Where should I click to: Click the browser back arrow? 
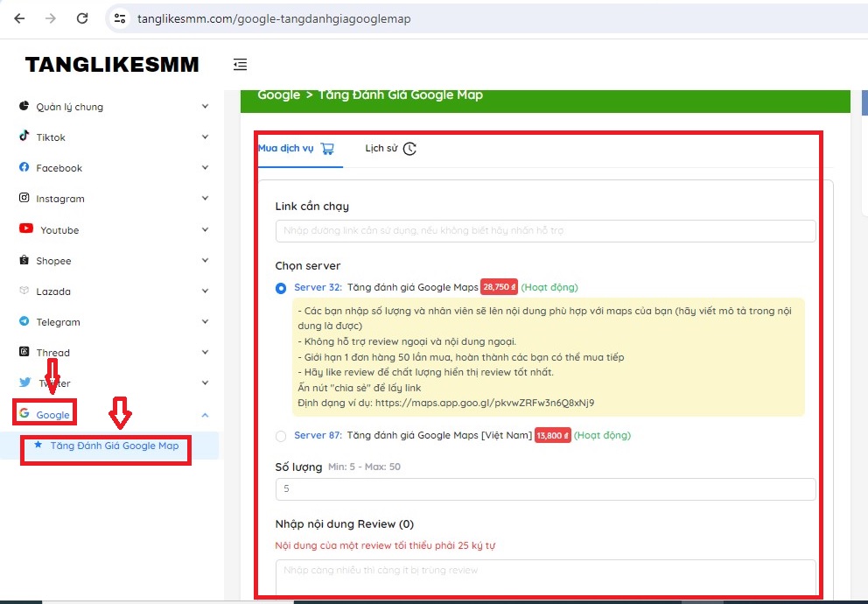click(19, 18)
